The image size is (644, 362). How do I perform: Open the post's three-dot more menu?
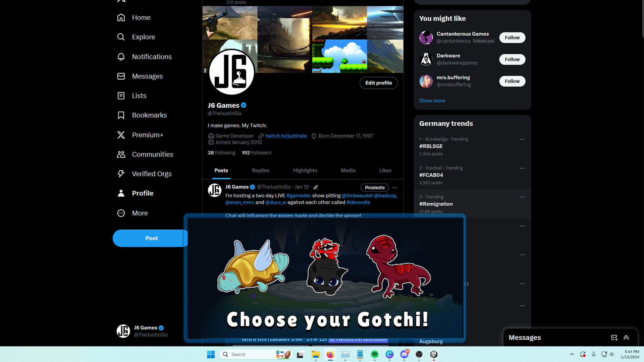click(x=394, y=188)
